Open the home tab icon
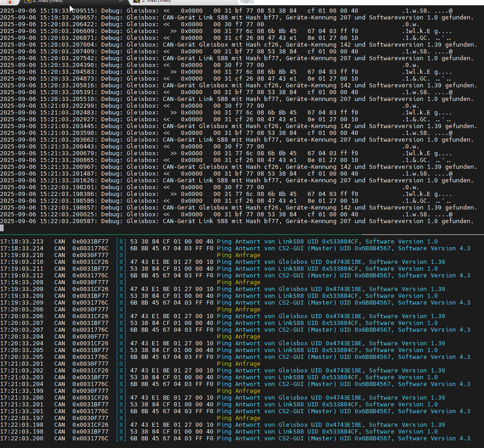This screenshot has height=448, width=484. [10, 2]
